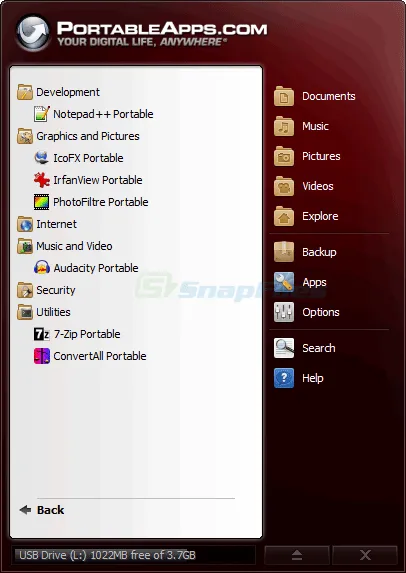Click the Help question mark icon

(284, 378)
